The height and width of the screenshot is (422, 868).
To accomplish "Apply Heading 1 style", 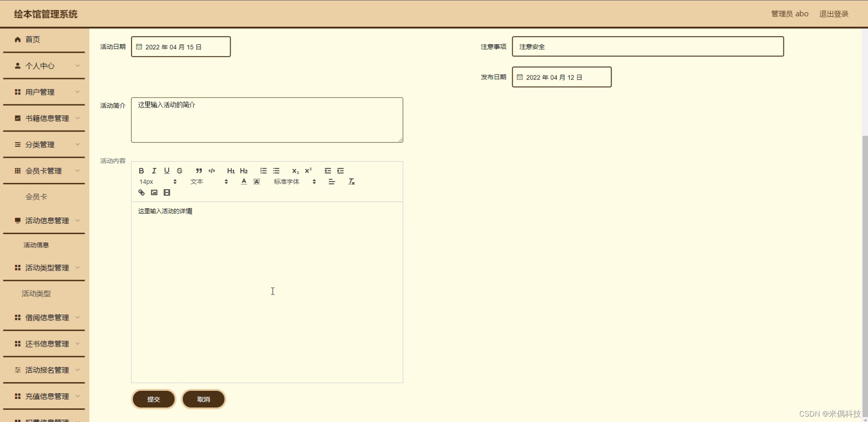I will [x=231, y=171].
